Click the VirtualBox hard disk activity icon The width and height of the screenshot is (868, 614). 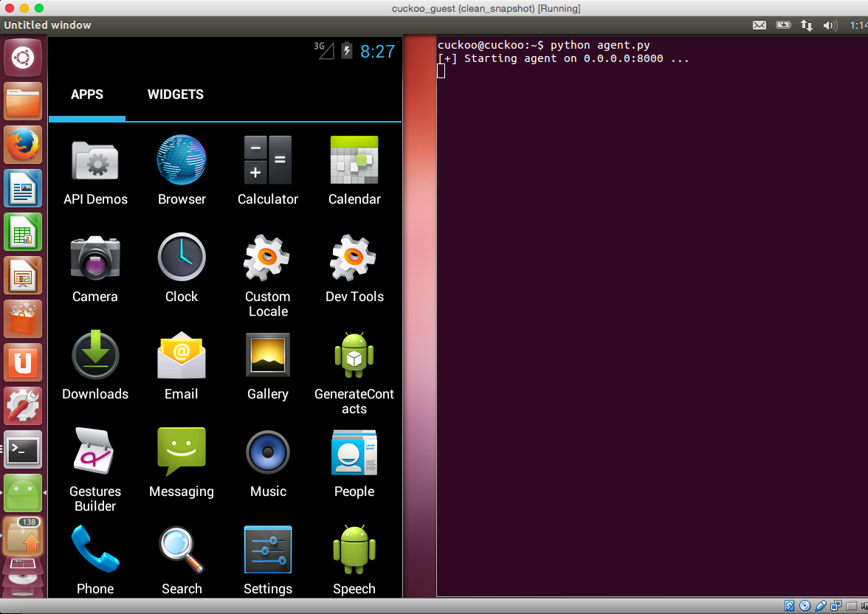790,606
